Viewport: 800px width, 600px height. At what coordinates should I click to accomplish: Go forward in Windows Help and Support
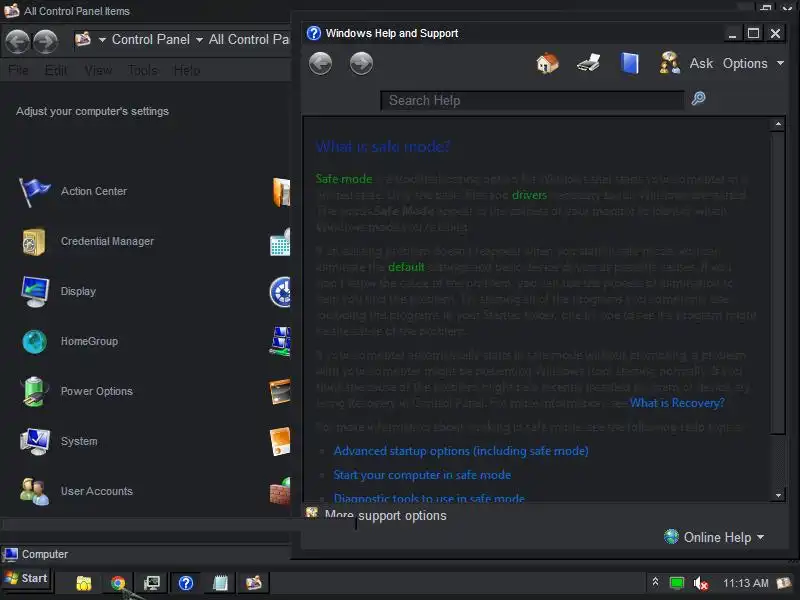pos(361,64)
